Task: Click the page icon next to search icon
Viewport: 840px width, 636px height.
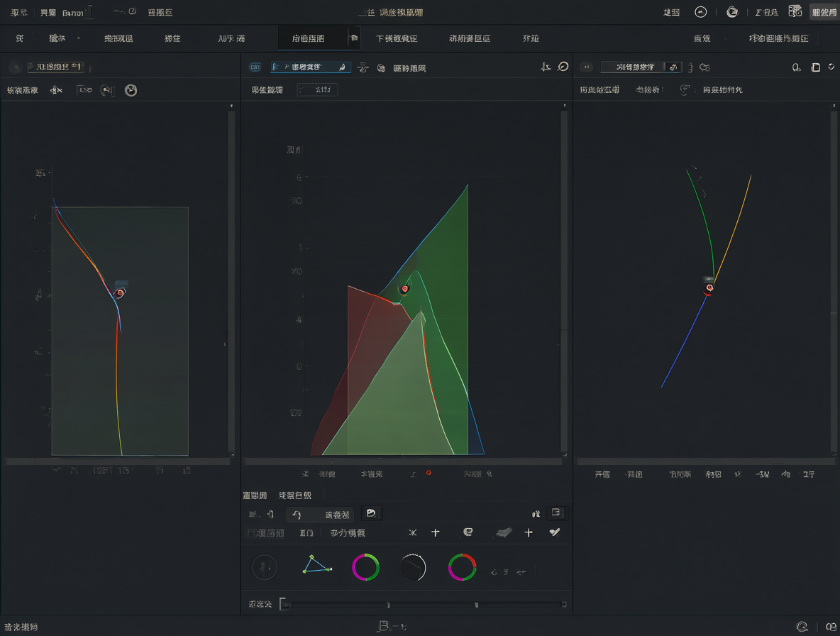Action: 815,67
